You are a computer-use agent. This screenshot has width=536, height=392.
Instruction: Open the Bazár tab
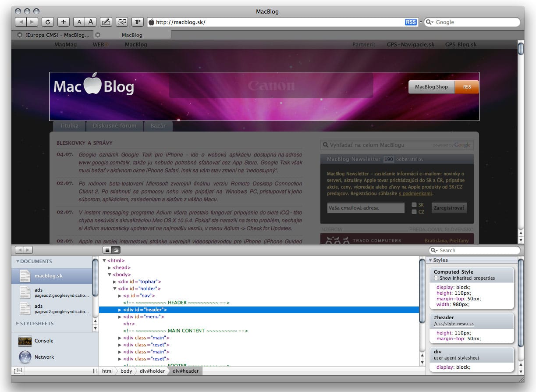(158, 126)
